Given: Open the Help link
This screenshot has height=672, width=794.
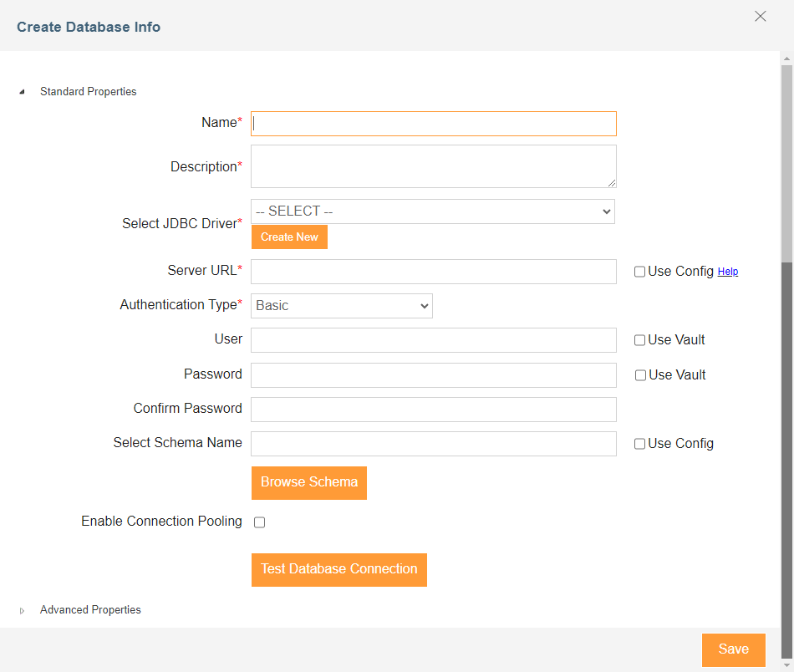Looking at the screenshot, I should click(x=728, y=272).
